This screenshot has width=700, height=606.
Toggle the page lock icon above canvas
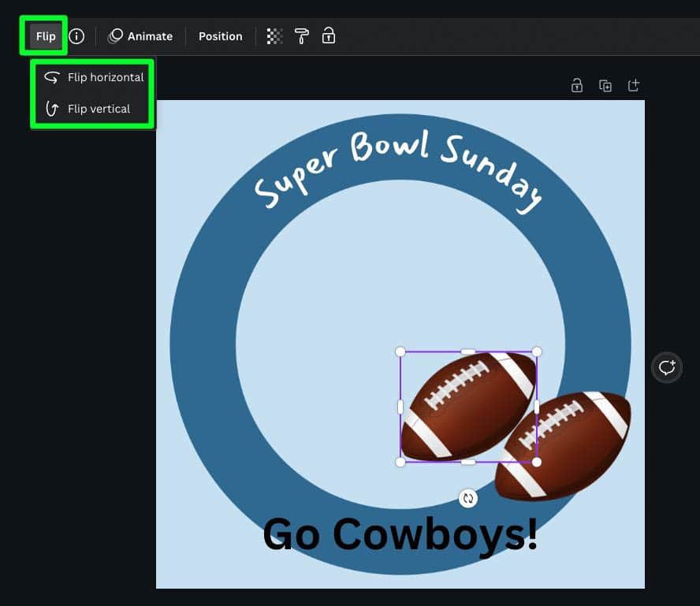577,85
